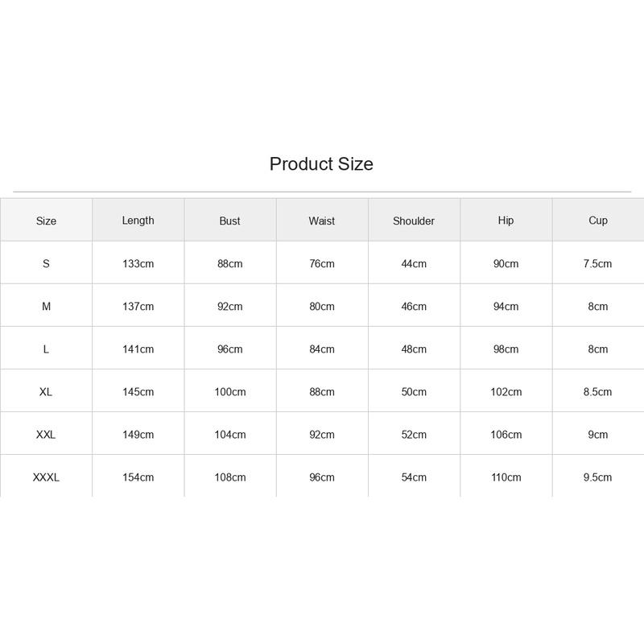Select the 154cm length cell
This screenshot has height=644, width=644.
[x=138, y=477]
